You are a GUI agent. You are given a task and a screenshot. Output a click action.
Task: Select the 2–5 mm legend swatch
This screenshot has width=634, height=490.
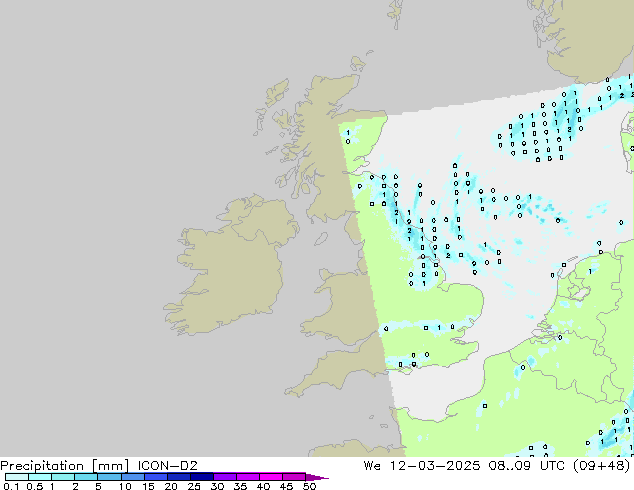coord(87,477)
